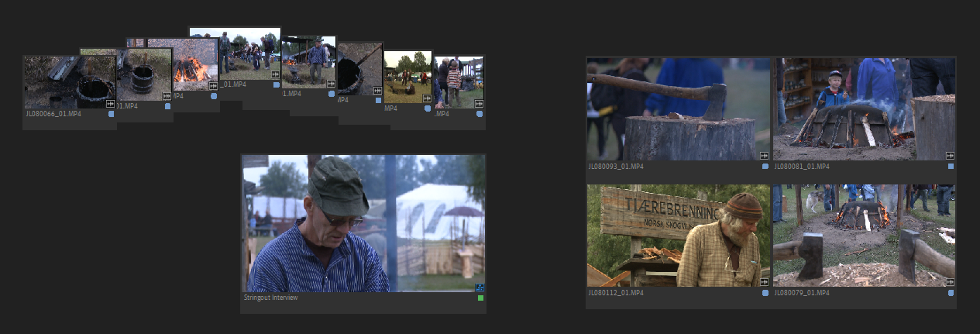Click the file name JL080066_01.MP4

53,114
